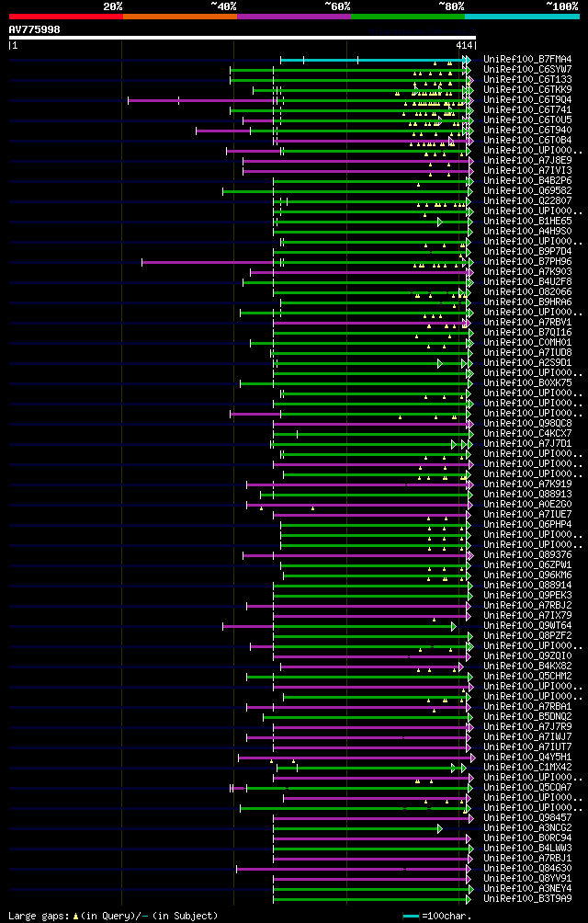Select the UniRef100_A7K903 label
The height and width of the screenshot is (923, 588).
[526, 271]
